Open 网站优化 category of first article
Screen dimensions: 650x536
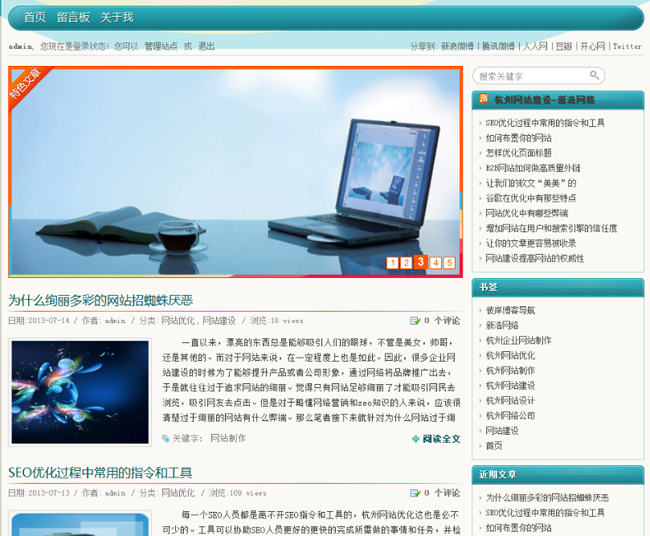(x=178, y=320)
